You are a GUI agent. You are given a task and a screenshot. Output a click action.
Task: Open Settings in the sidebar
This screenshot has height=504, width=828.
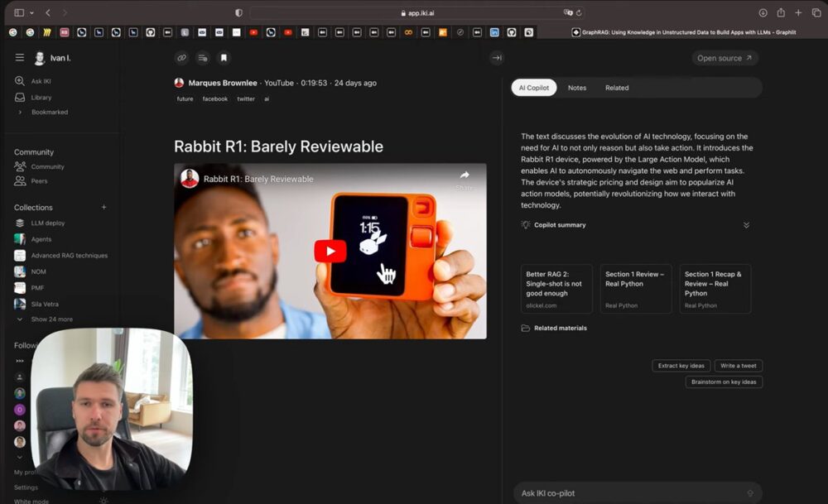pyautogui.click(x=26, y=487)
